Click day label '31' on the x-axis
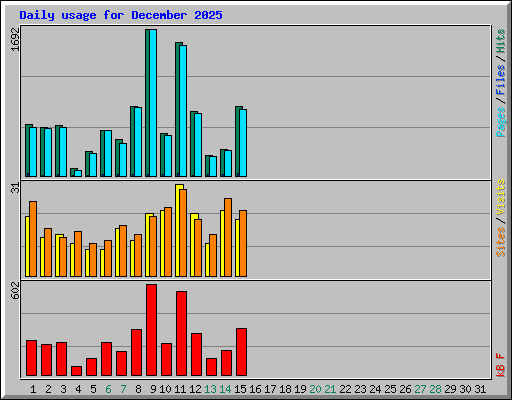512x400 pixels. tap(480, 389)
